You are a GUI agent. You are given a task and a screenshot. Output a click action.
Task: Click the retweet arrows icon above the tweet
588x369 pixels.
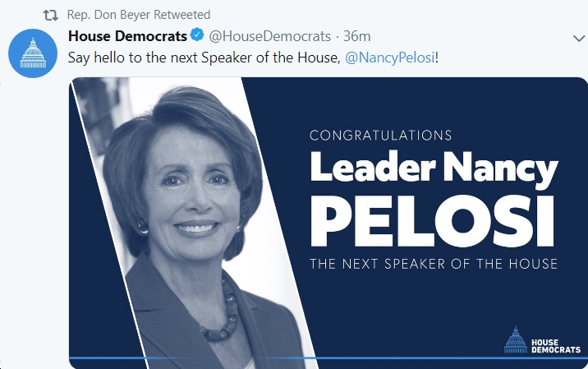[50, 15]
